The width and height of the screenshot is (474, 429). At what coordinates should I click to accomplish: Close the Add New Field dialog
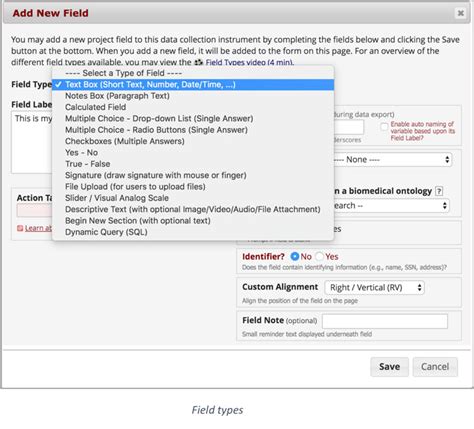461,13
